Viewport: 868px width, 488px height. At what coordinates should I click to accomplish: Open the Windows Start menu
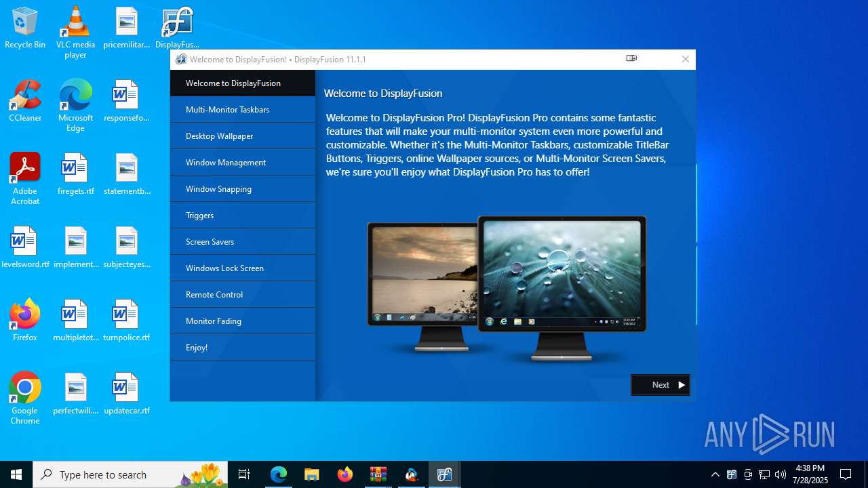16,474
